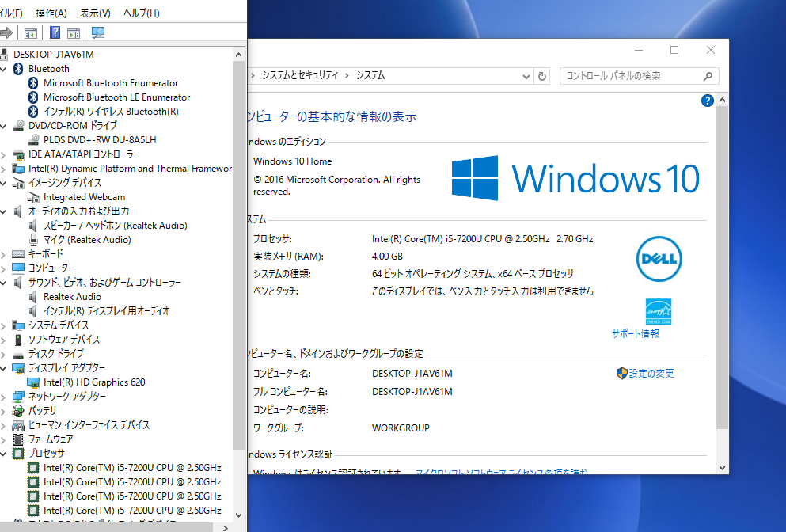Screen dimensions: 786x532
Task: Click the refresh button in address bar
Action: point(542,76)
